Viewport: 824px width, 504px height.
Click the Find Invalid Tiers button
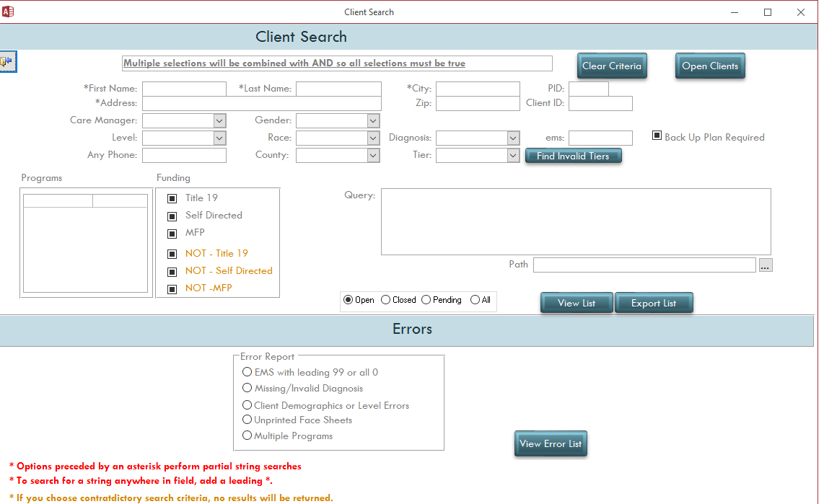click(x=574, y=156)
